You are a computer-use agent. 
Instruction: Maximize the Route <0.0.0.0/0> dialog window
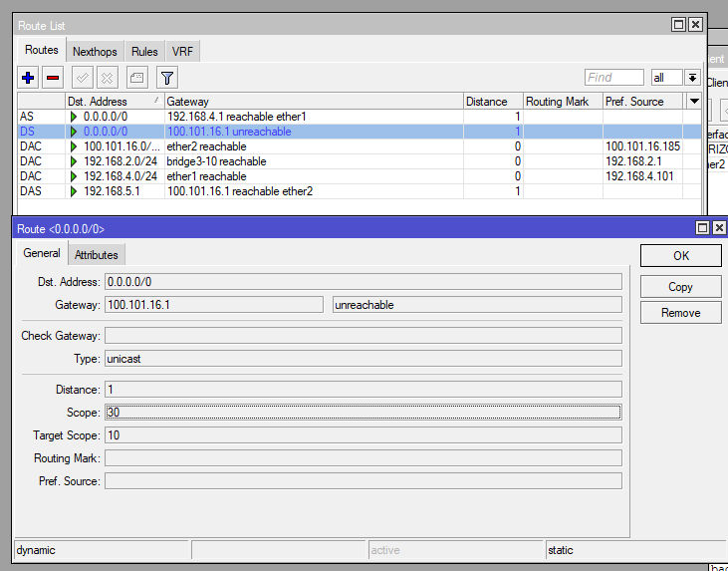(678, 229)
